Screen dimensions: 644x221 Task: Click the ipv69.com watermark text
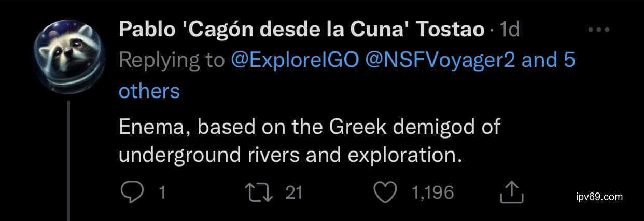click(x=599, y=197)
